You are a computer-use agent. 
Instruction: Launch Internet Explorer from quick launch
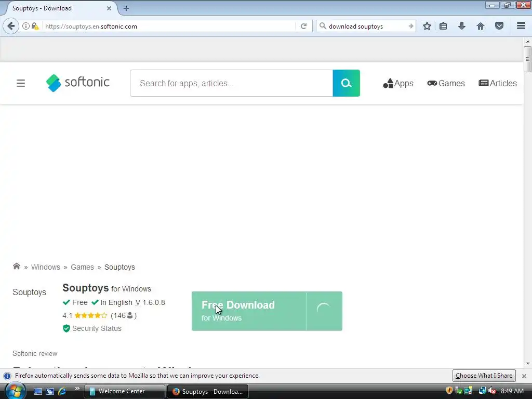click(62, 392)
